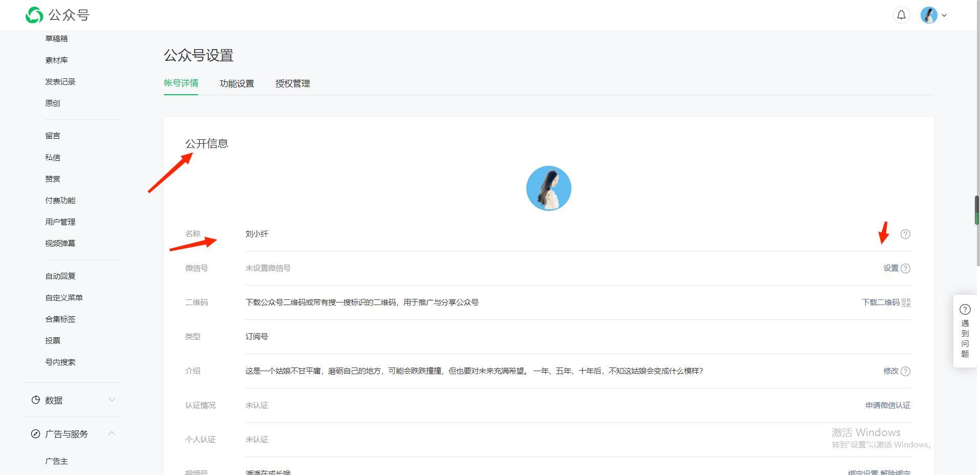The width and height of the screenshot is (980, 475).
Task: Collapse the 广告与服务 section
Action: point(112,433)
